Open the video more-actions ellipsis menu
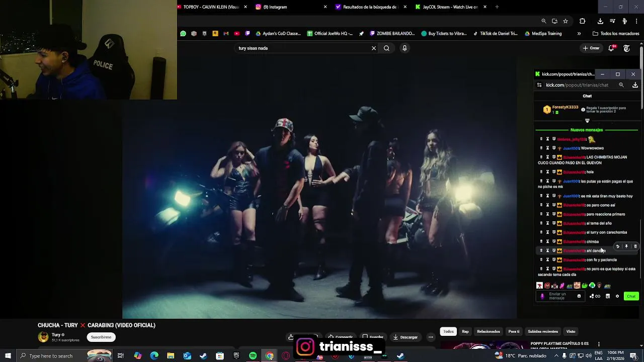644x362 pixels. click(431, 337)
